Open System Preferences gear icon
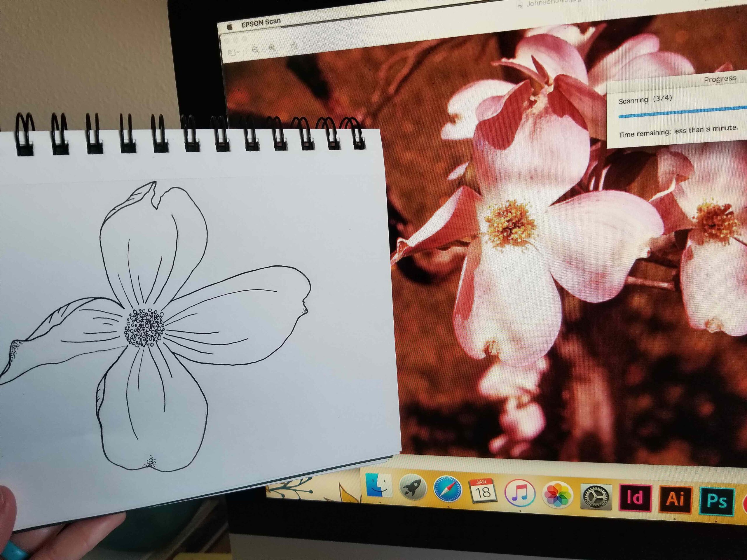Screen dimensions: 747x560 596,497
